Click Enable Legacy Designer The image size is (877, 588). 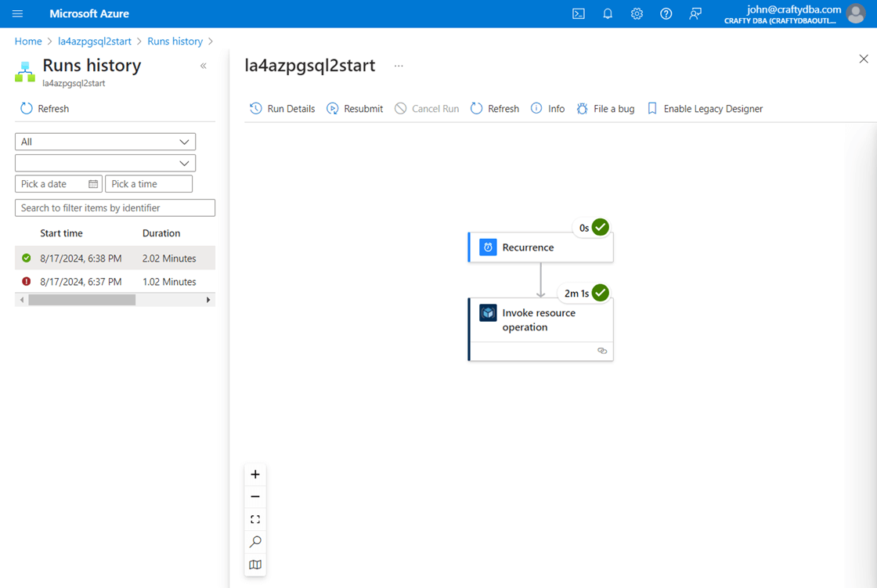705,109
